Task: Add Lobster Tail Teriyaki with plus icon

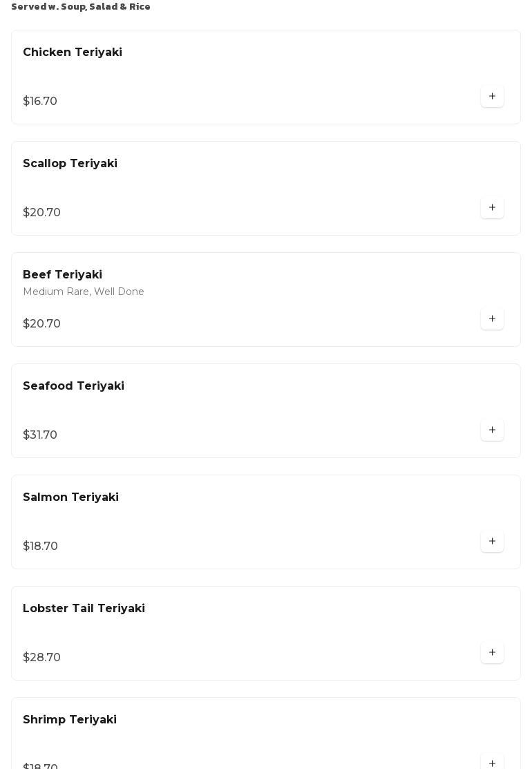Action: click(x=492, y=653)
